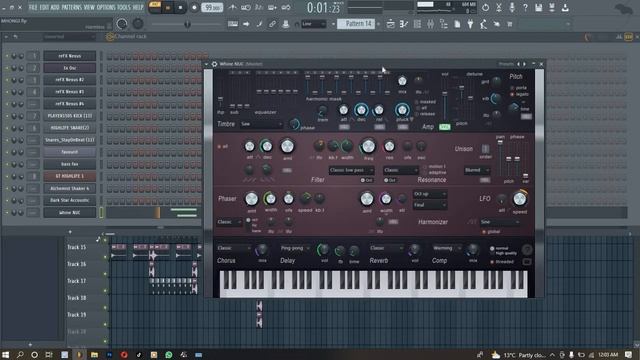The width and height of the screenshot is (640, 360).
Task: Open Harmor plugin options gear icon
Action: (214, 64)
